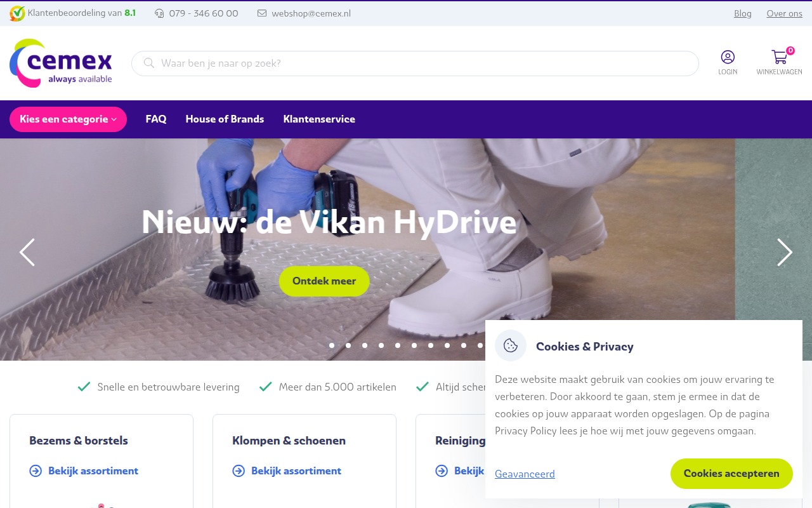The width and height of the screenshot is (812, 508).
Task: Open the Blog link
Action: pyautogui.click(x=743, y=13)
